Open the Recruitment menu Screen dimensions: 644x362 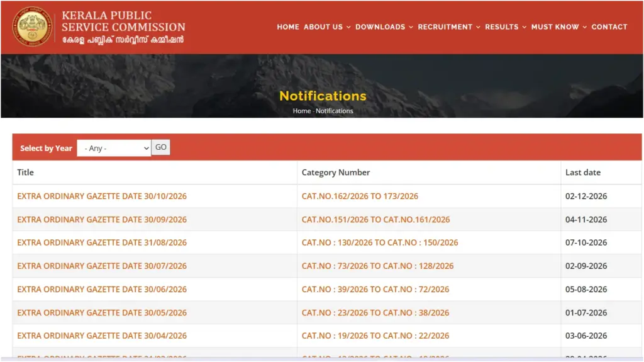pos(445,26)
